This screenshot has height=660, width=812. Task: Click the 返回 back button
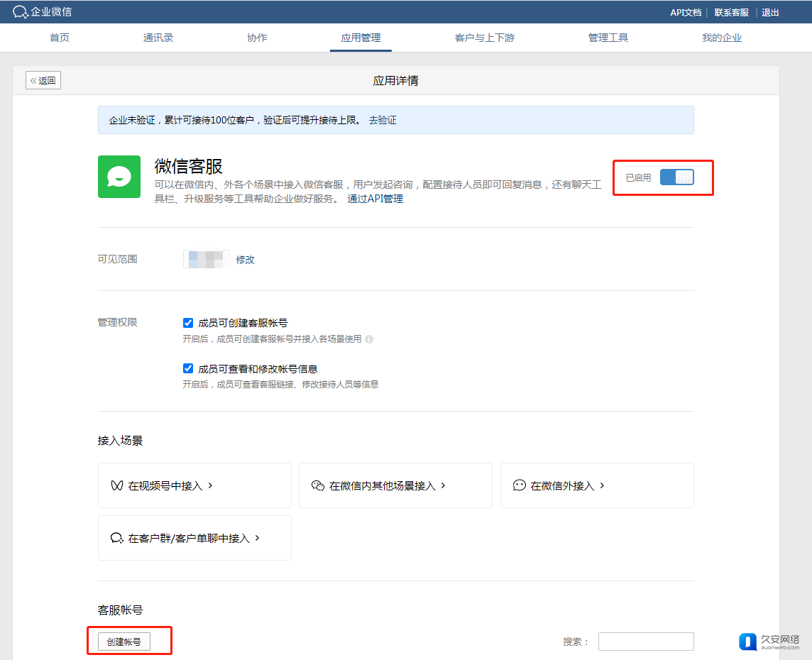43,80
